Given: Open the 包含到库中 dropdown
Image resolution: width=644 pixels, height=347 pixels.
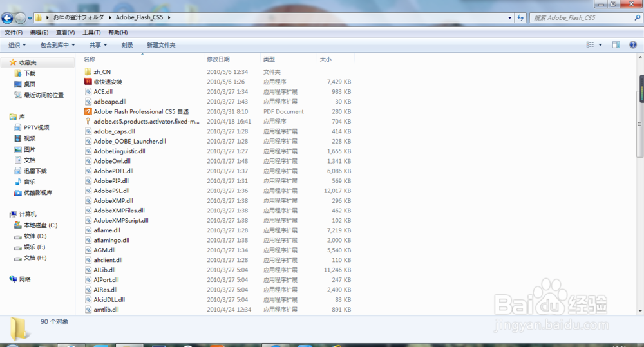Looking at the screenshot, I should click(57, 45).
